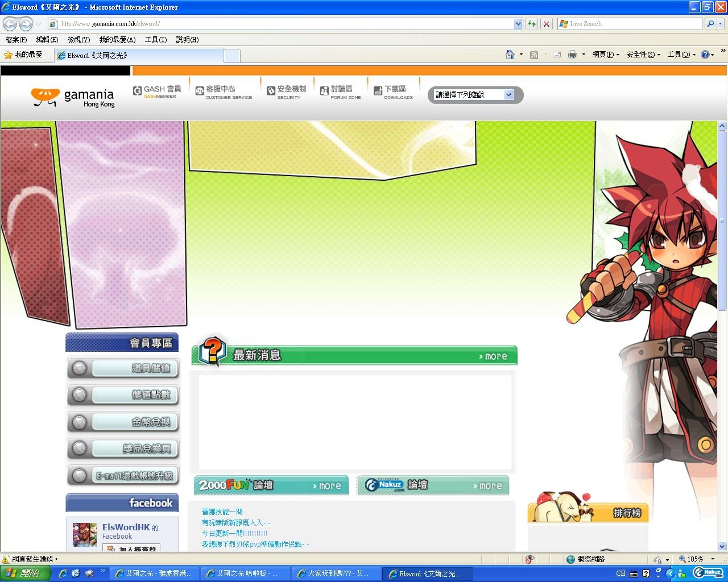728x582 pixels.
Task: Click the popup blocker eye icon in status bar
Action: [x=530, y=559]
